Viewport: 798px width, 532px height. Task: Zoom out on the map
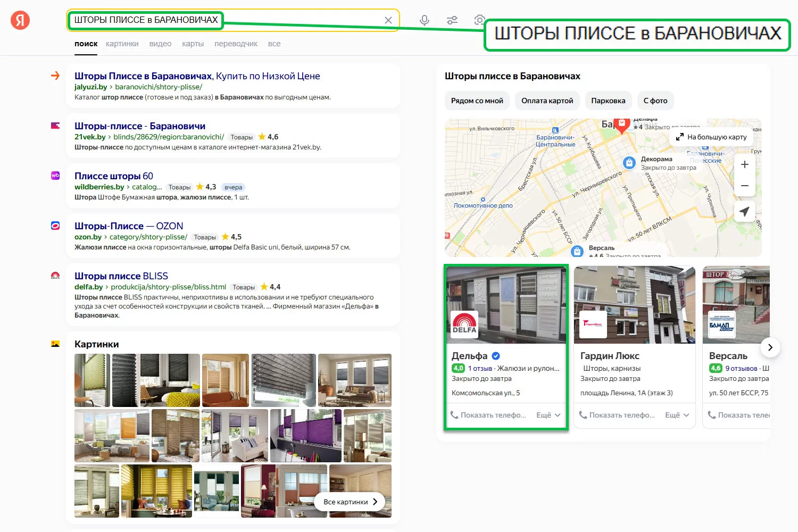744,186
